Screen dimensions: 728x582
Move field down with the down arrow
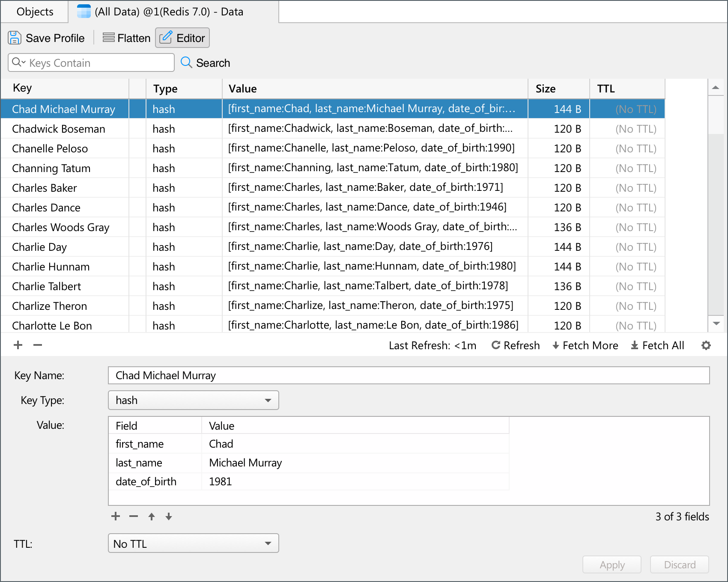[169, 517]
